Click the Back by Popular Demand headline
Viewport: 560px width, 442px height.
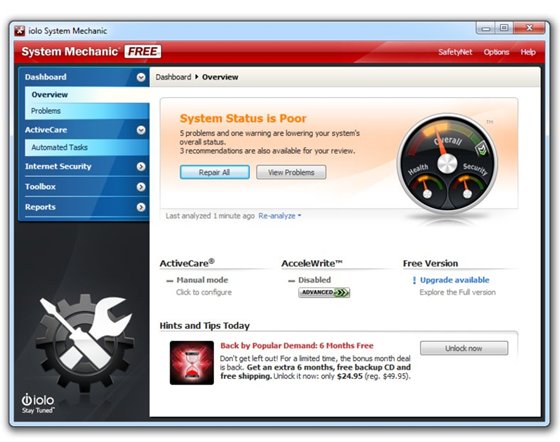tap(297, 346)
